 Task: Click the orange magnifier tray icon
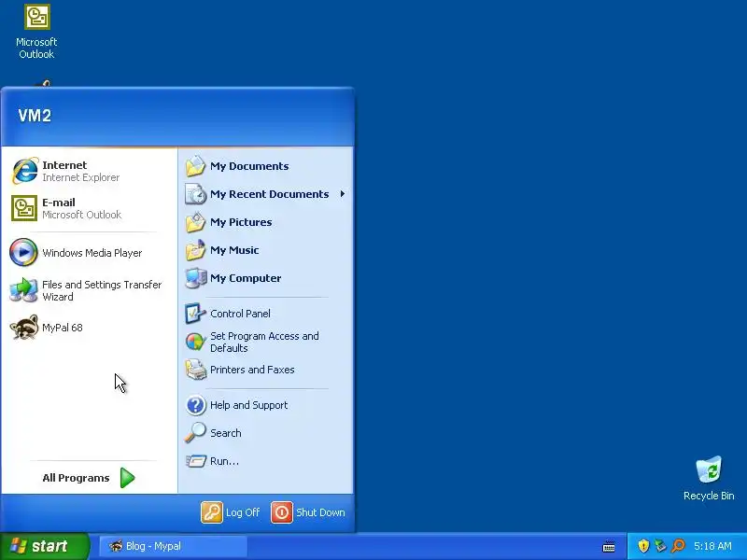click(x=678, y=546)
